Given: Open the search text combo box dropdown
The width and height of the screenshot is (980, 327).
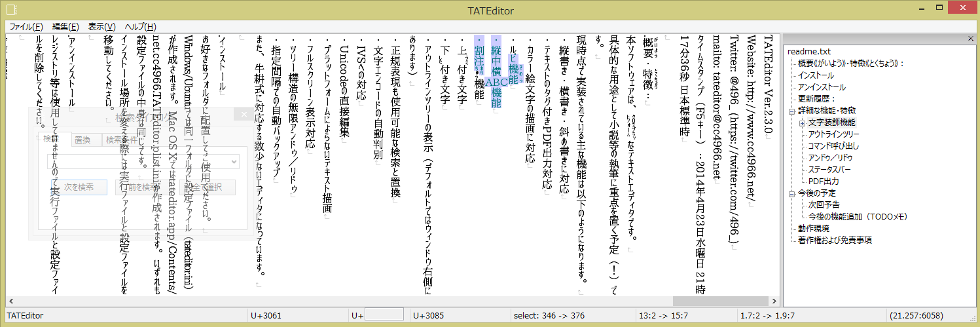Looking at the screenshot, I should (234, 161).
